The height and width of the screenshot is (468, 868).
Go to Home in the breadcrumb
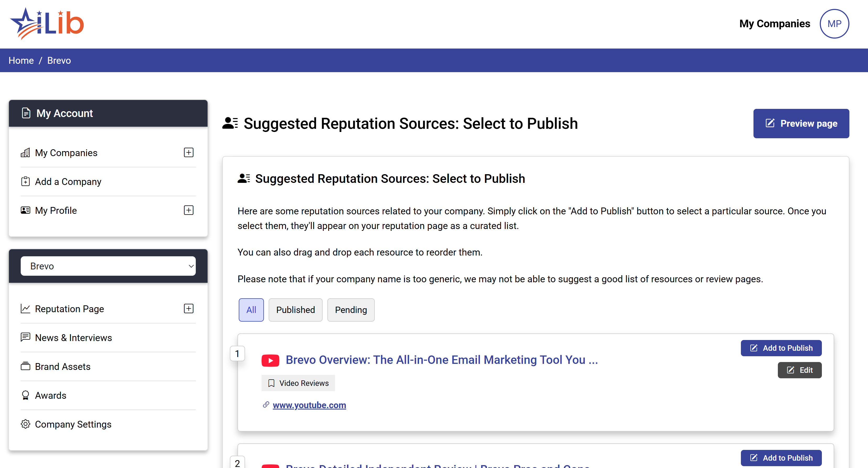(x=21, y=60)
